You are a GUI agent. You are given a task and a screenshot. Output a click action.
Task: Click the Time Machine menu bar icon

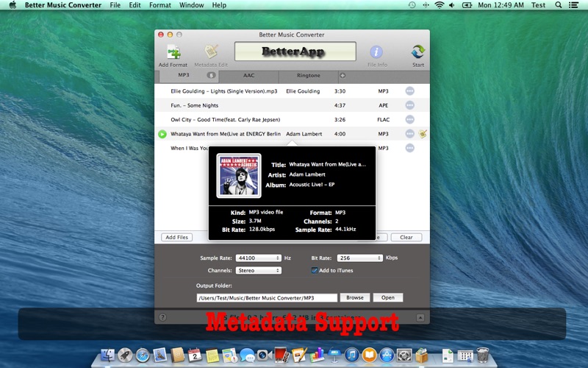(412, 5)
